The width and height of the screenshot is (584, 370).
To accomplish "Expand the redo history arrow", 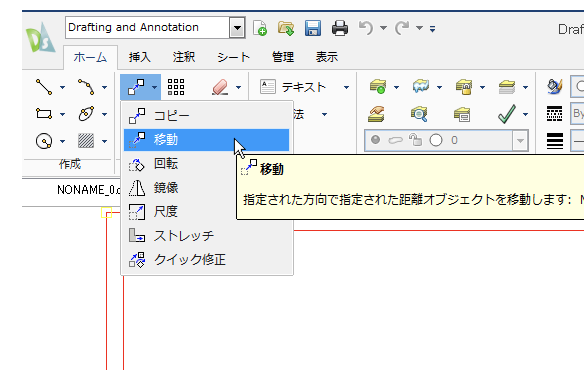I will click(x=419, y=28).
